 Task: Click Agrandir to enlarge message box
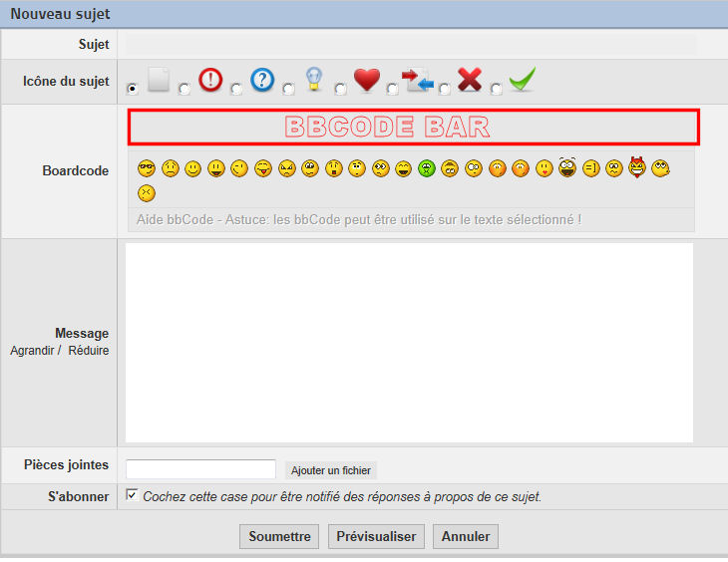32,351
